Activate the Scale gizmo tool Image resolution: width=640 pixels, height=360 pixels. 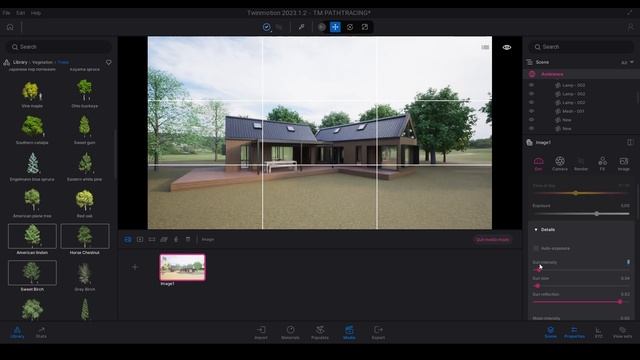[364, 27]
